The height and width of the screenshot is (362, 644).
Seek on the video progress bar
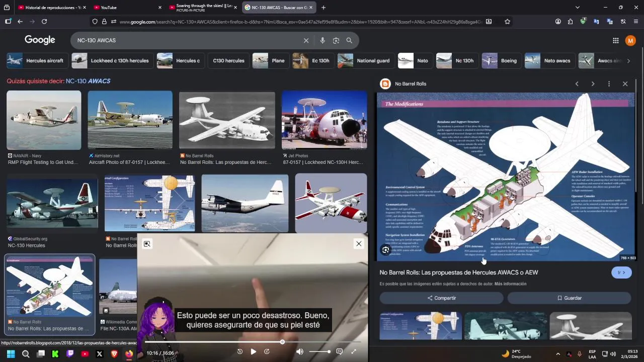[253, 342]
